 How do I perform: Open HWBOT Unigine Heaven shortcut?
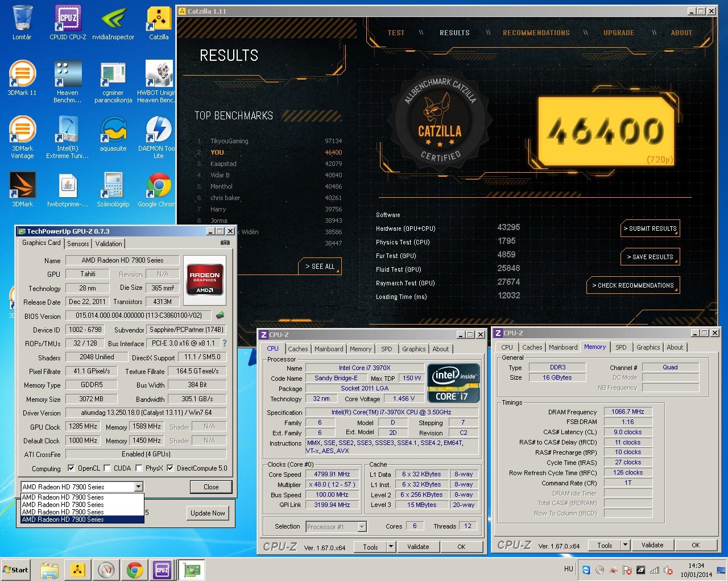coord(156,82)
